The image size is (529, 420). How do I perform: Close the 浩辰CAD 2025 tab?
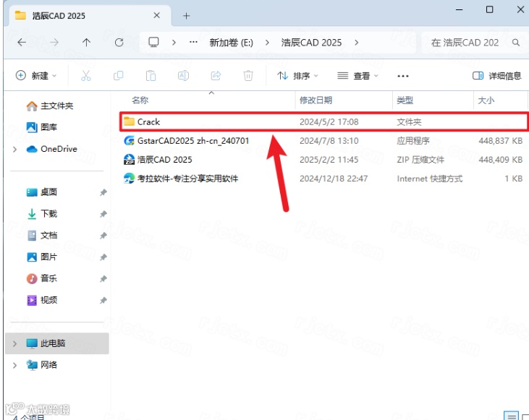[156, 15]
